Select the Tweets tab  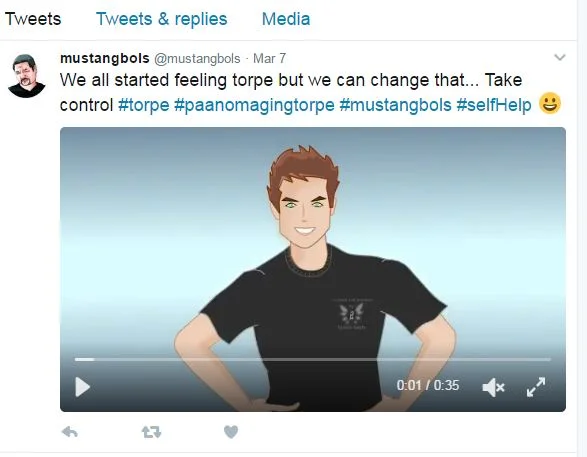(33, 19)
